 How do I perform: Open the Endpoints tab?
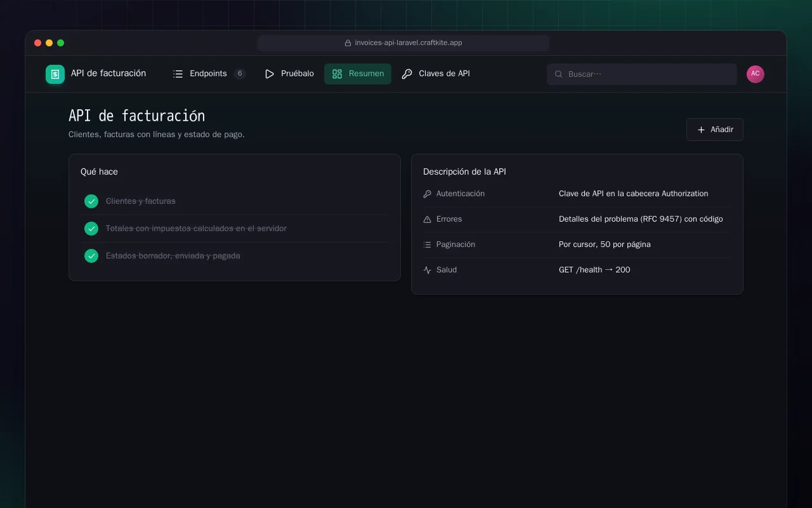coord(209,74)
